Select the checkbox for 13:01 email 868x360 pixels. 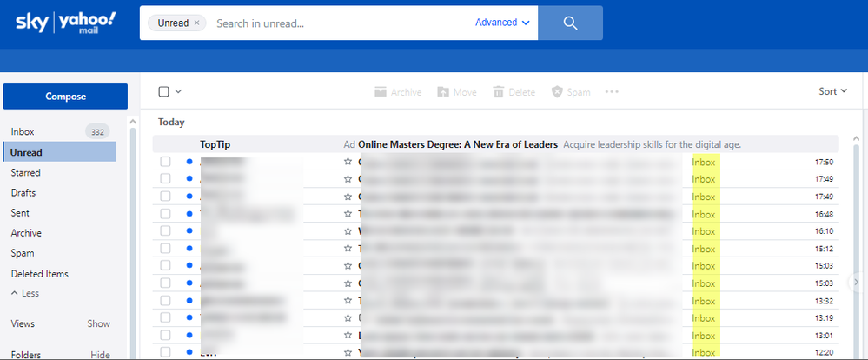coord(165,335)
